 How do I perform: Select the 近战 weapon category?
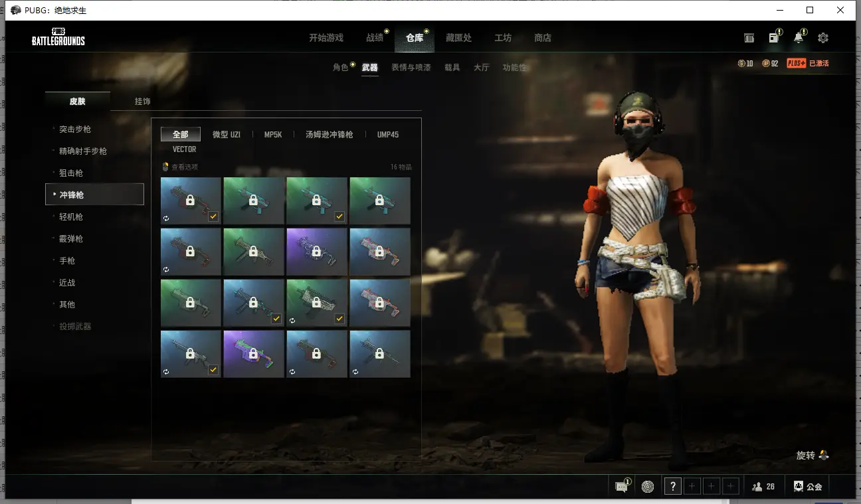pos(67,283)
